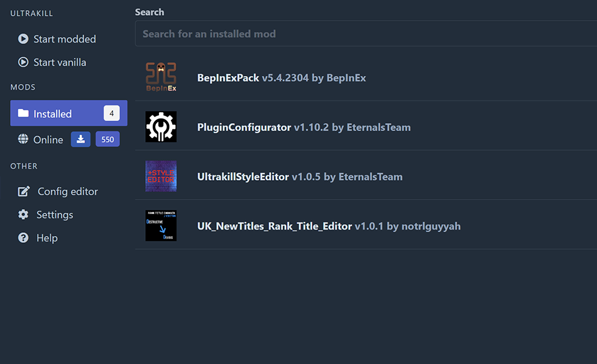The width and height of the screenshot is (597, 364).
Task: Focus the installed mod search field
Action: (366, 33)
